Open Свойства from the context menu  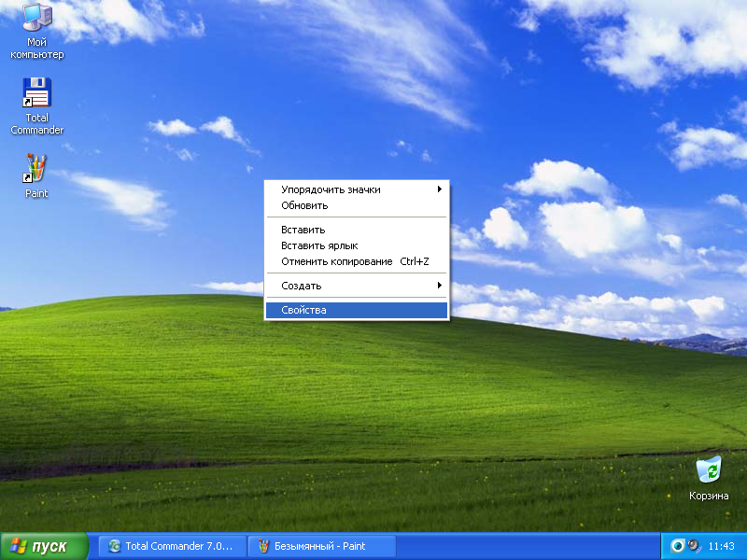(x=357, y=310)
